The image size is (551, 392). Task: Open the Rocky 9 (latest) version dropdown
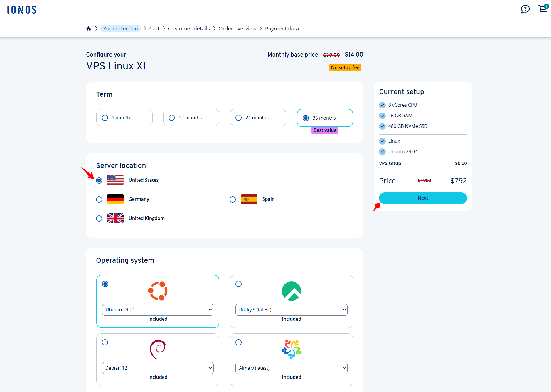coord(291,310)
